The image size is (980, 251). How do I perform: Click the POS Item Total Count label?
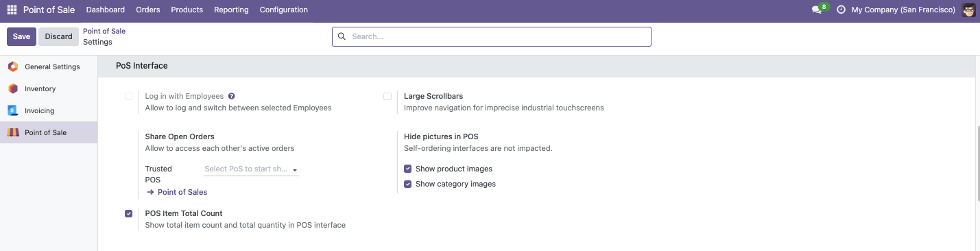(x=184, y=213)
